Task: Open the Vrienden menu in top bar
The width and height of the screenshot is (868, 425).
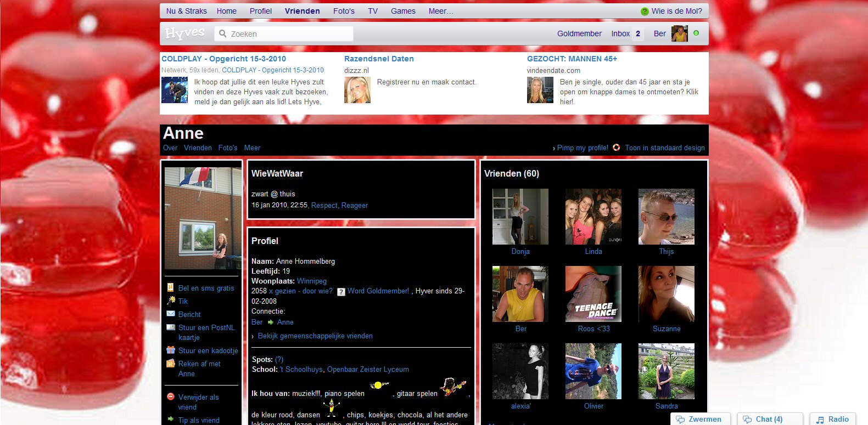Action: pyautogui.click(x=302, y=11)
